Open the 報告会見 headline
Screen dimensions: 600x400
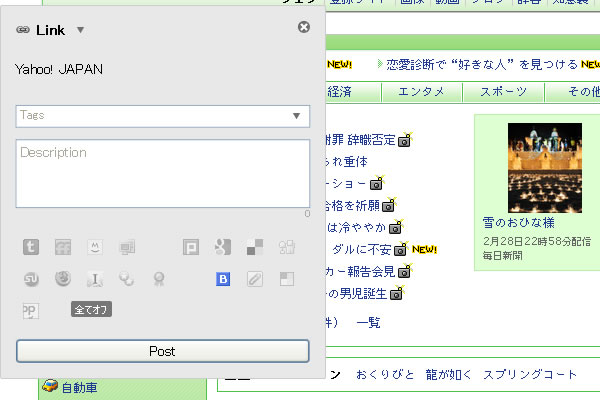point(361,271)
